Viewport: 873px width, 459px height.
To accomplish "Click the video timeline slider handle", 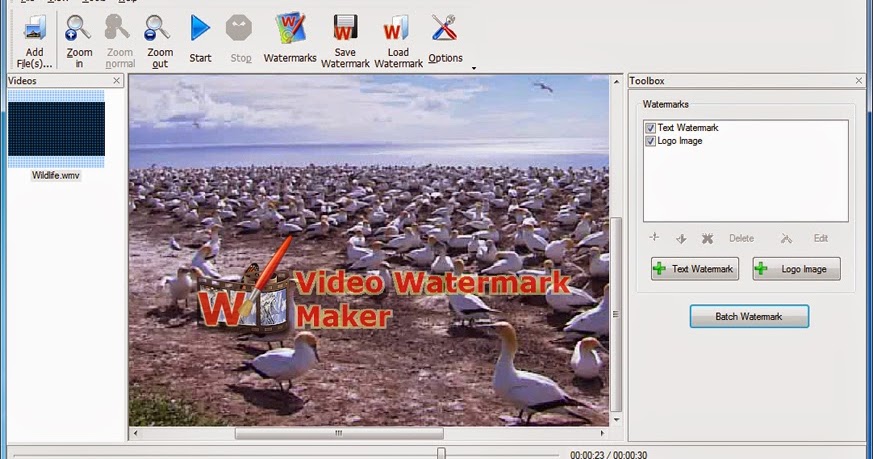I will [441, 453].
